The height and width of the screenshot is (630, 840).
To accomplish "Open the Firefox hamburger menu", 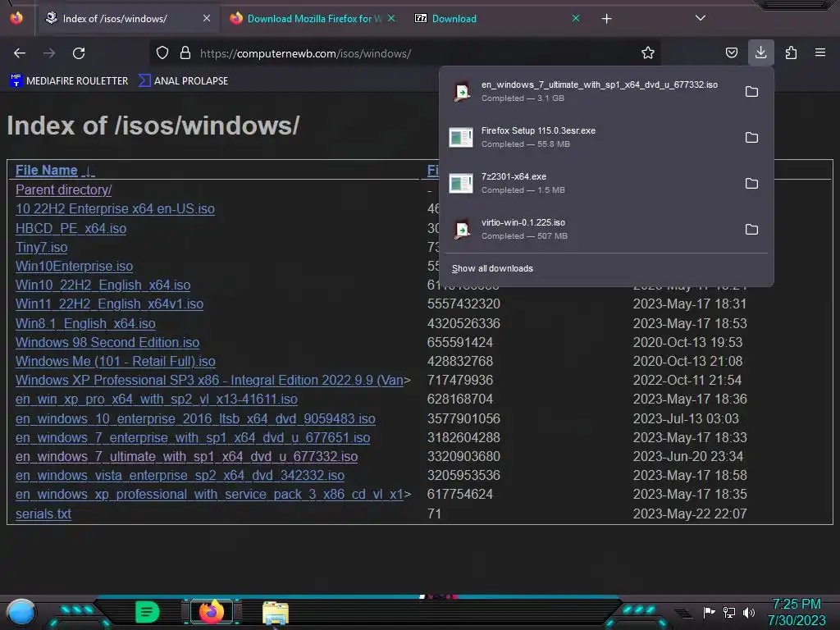I will tap(820, 52).
